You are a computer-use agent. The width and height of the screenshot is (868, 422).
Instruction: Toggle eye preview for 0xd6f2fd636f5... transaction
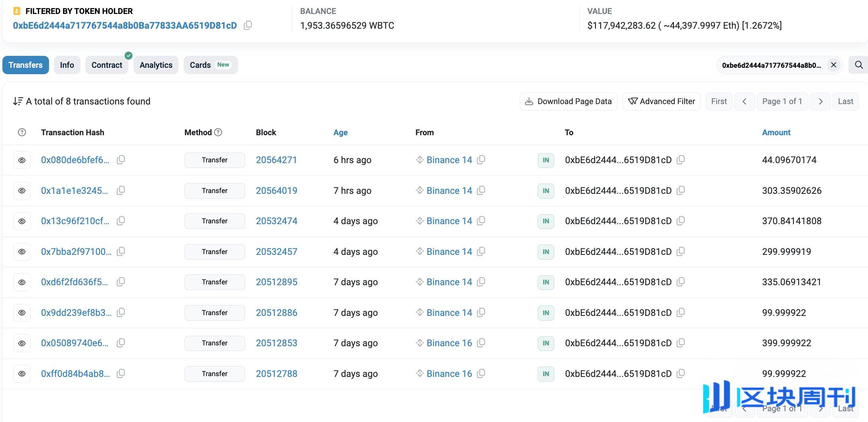coord(22,282)
